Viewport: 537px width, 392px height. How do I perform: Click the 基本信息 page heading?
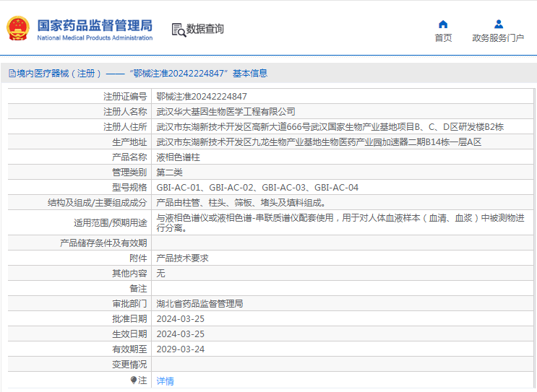(x=250, y=73)
